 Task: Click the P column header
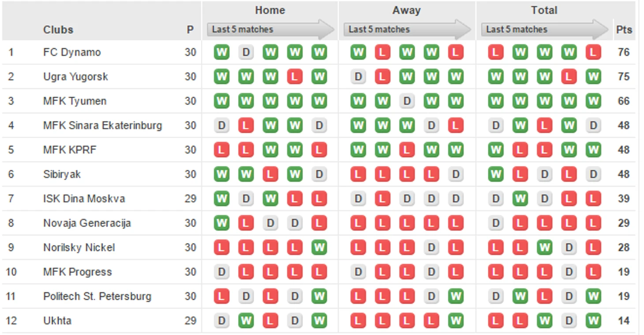tap(190, 30)
